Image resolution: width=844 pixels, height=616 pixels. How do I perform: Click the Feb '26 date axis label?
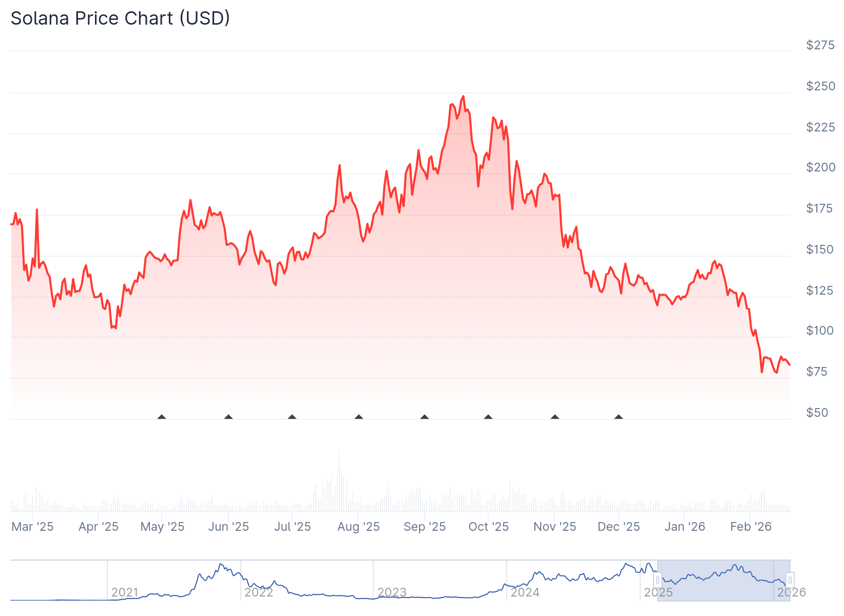click(751, 527)
